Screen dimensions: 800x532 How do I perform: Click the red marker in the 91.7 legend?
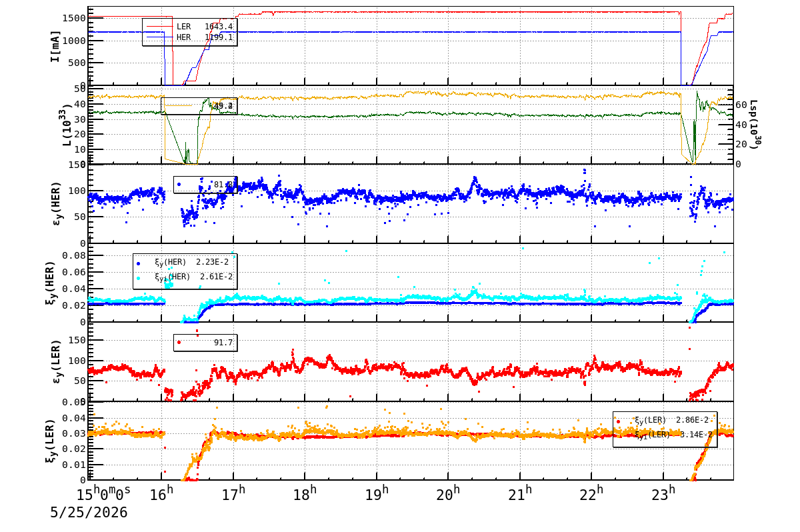tap(179, 343)
